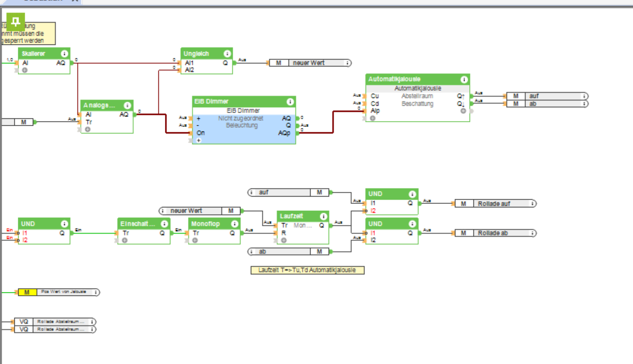This screenshot has height=364, width=633.
Task: Select the 'ab' flag at Automatikjalousie output
Action: click(547, 104)
